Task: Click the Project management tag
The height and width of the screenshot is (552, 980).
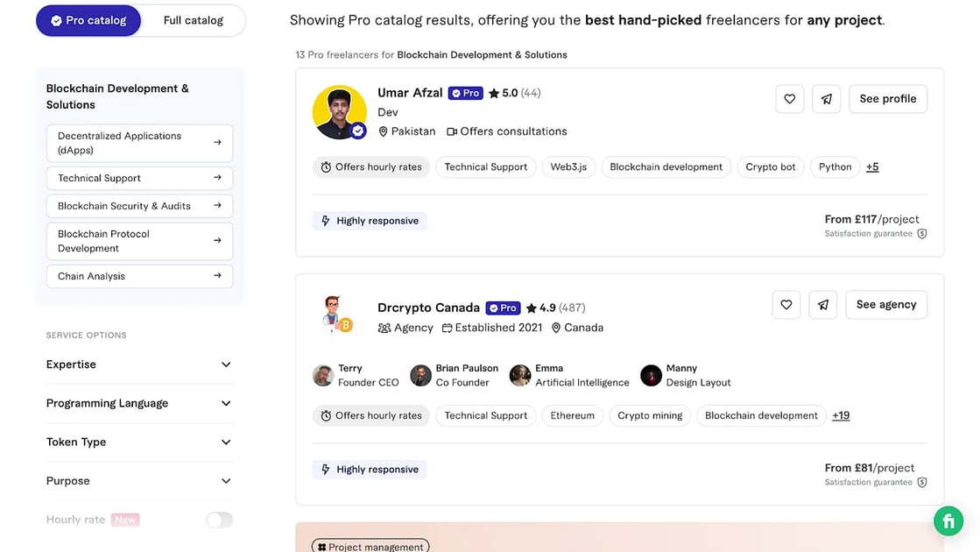Action: [370, 547]
